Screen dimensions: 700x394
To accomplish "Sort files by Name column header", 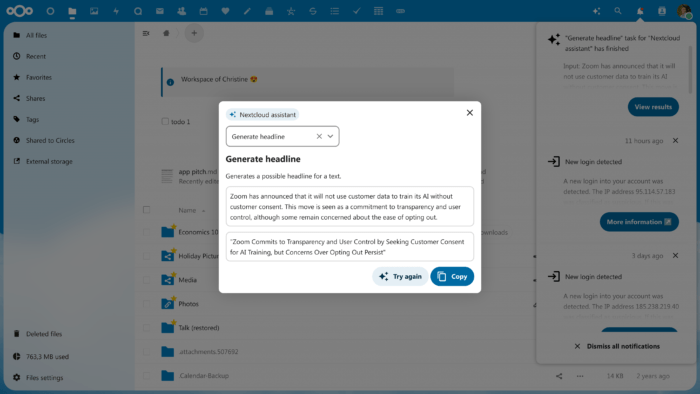I will point(187,210).
